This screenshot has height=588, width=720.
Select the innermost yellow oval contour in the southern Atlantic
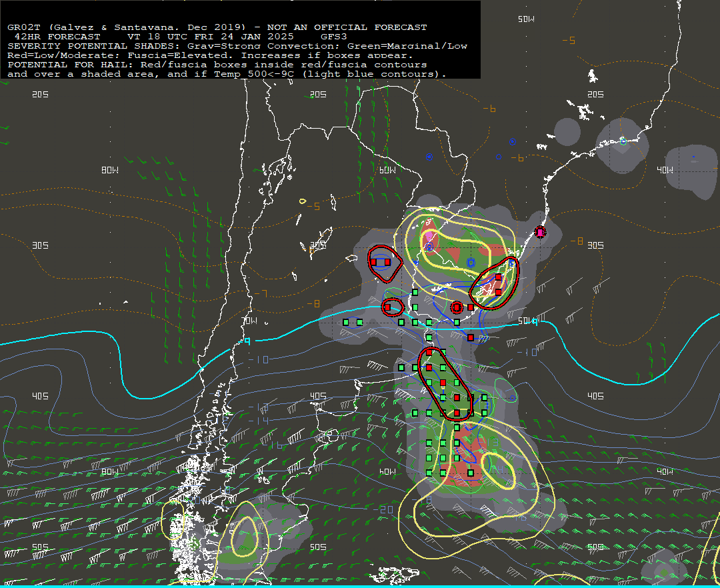[x=498, y=471]
